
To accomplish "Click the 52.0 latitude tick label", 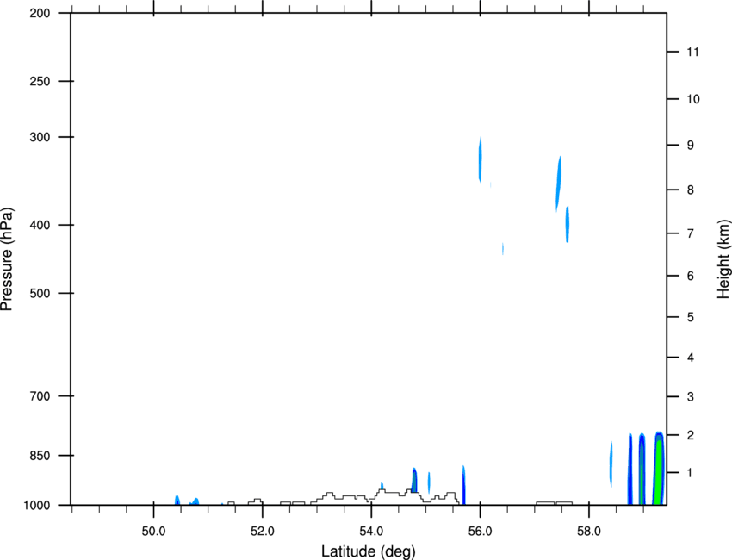I will click(263, 532).
